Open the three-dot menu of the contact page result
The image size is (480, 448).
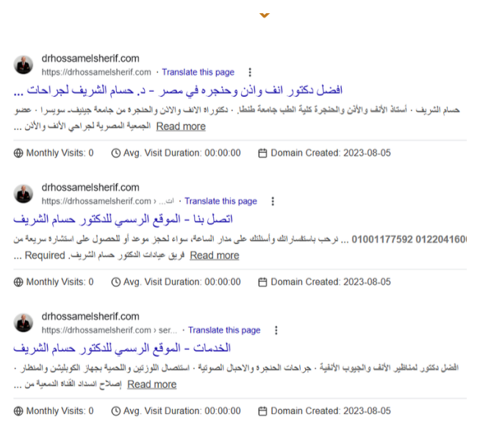(x=273, y=201)
